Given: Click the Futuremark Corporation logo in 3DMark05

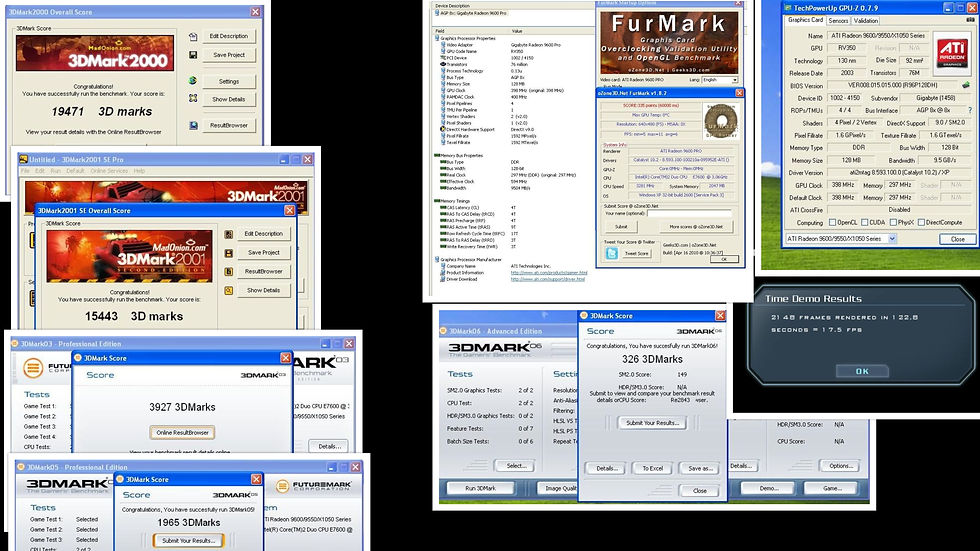Looking at the screenshot, I should coord(314,485).
